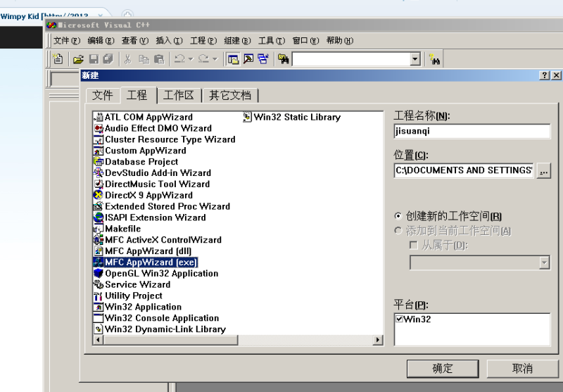Open the 窗口(W) menu
Viewport: 563px width, 392px height.
click(x=305, y=41)
